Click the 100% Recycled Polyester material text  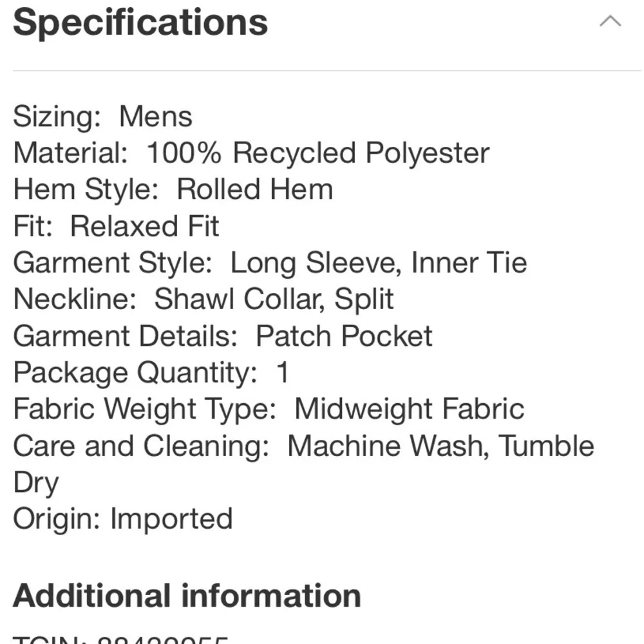point(318,153)
